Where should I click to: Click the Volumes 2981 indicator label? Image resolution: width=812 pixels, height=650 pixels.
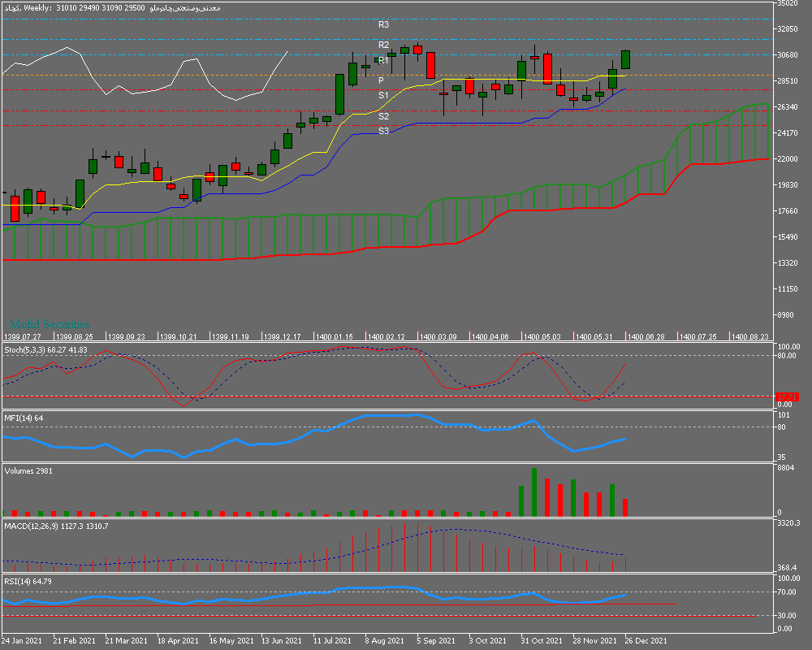pos(28,471)
